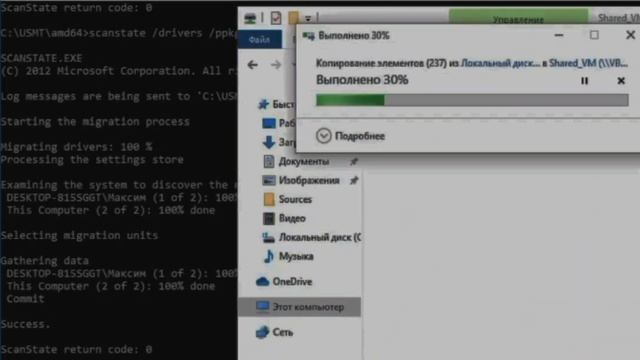Click the OneDrive cloud icon
The width and height of the screenshot is (640, 360).
pos(262,282)
